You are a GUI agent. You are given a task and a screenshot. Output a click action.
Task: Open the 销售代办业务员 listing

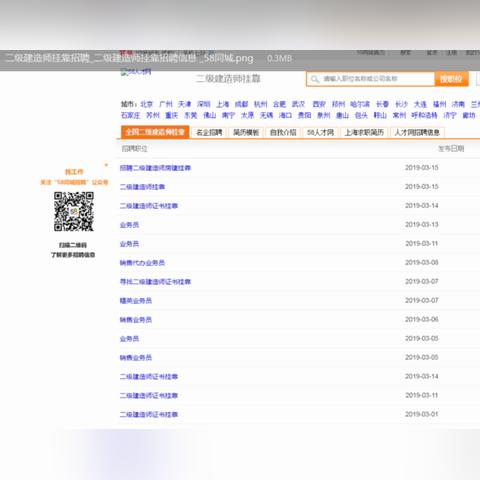click(142, 263)
